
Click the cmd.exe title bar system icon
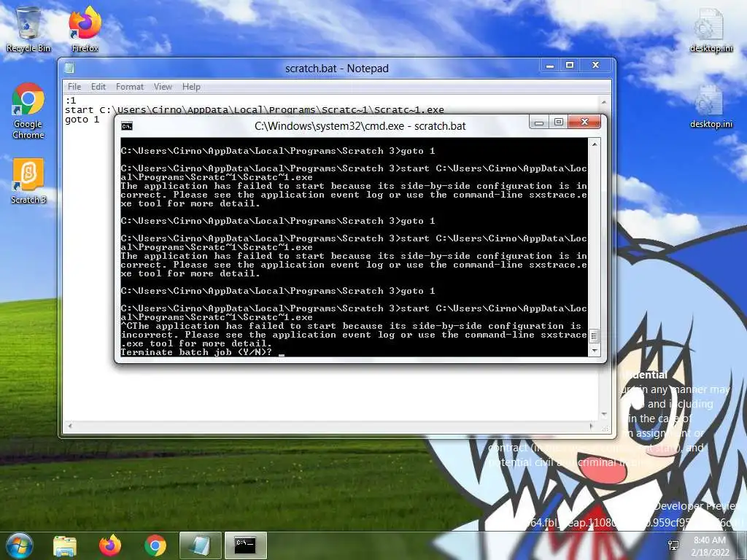click(x=127, y=126)
